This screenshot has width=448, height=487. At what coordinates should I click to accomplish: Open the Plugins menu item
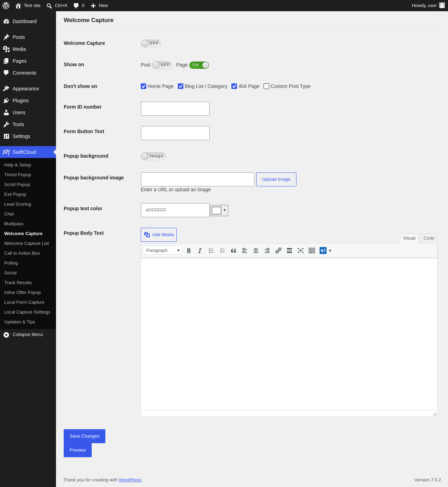pos(28,101)
